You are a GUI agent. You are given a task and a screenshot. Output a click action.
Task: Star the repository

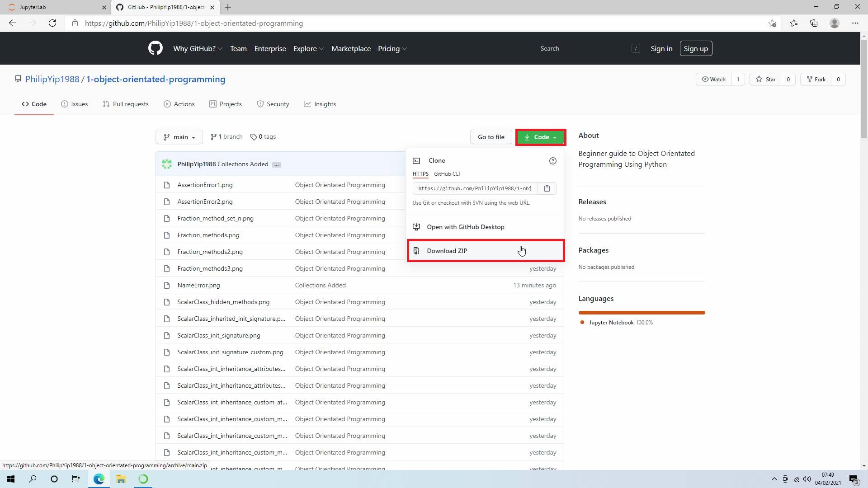click(x=765, y=79)
